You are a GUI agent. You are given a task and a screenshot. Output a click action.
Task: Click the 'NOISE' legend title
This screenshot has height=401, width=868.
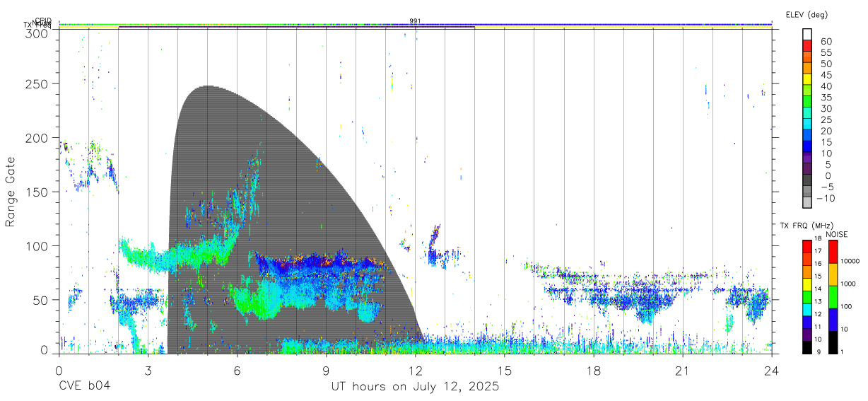(x=837, y=234)
